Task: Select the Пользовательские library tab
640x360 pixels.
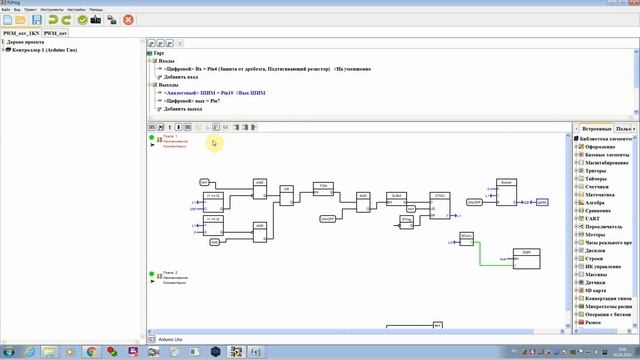Action: pos(623,129)
